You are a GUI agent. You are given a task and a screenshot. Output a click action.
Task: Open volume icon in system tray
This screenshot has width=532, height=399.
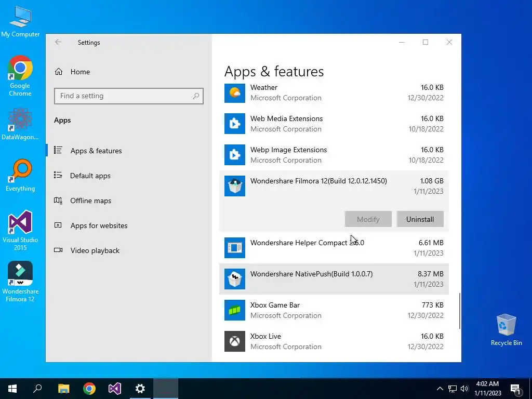(464, 389)
